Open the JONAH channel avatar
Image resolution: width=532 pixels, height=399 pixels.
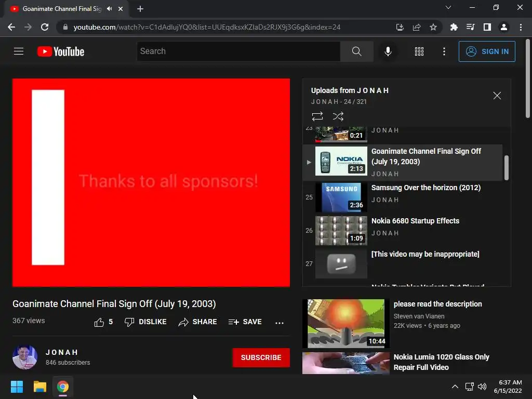tap(25, 357)
